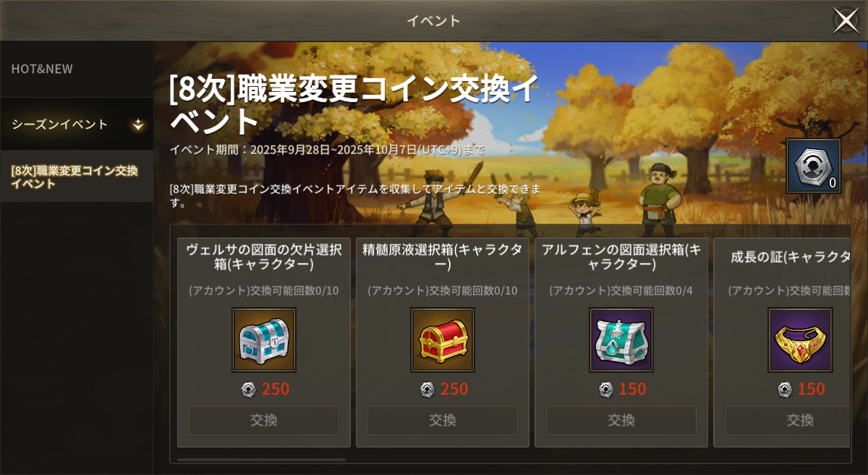The image size is (868, 475).
Task: Click the red chest icon for 精髄原液選択箱
Action: 443,340
